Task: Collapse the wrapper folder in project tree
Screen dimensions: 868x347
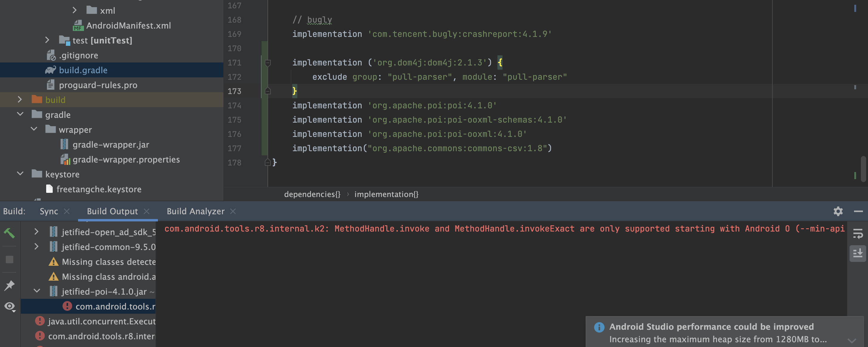Action: coord(34,129)
